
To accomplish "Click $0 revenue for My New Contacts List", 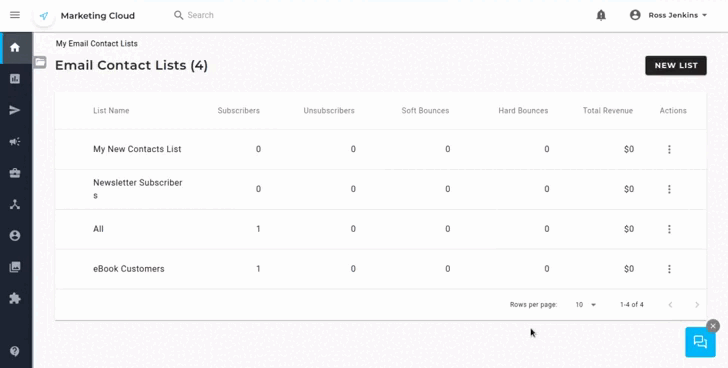I will tap(629, 149).
